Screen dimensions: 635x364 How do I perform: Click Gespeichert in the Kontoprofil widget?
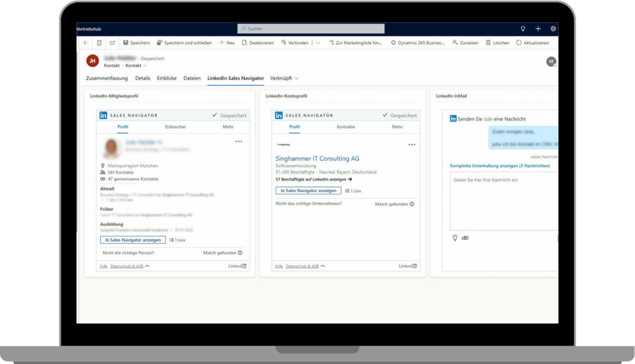[x=400, y=115]
